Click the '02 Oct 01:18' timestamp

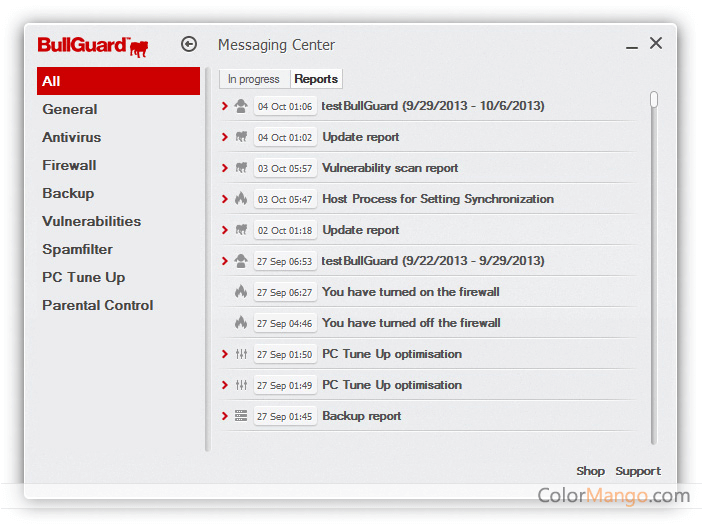[x=285, y=230]
